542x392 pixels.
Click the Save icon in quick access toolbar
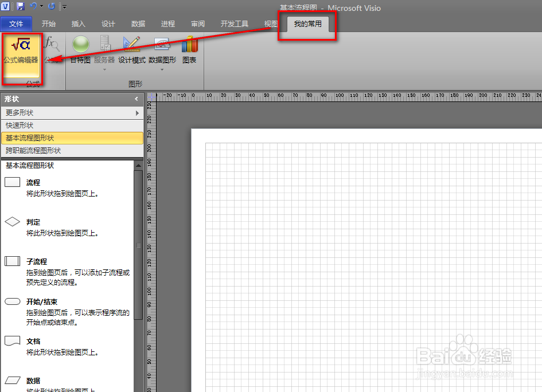click(21, 6)
